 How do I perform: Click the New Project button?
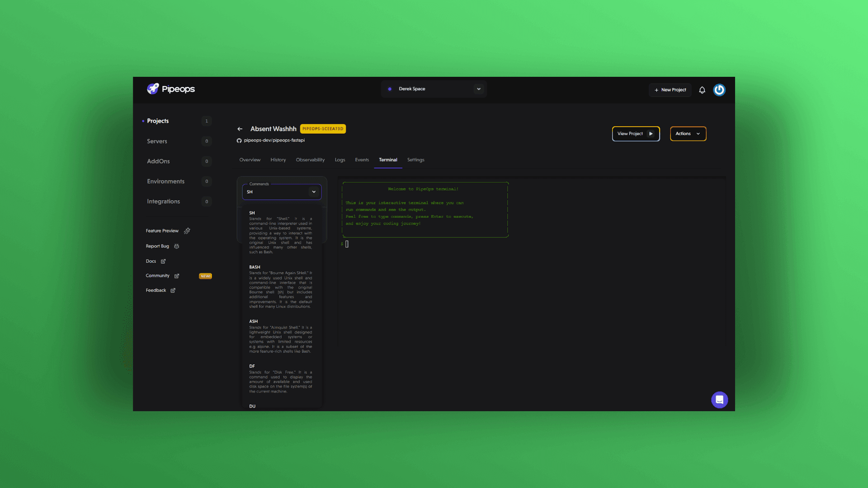pyautogui.click(x=670, y=90)
